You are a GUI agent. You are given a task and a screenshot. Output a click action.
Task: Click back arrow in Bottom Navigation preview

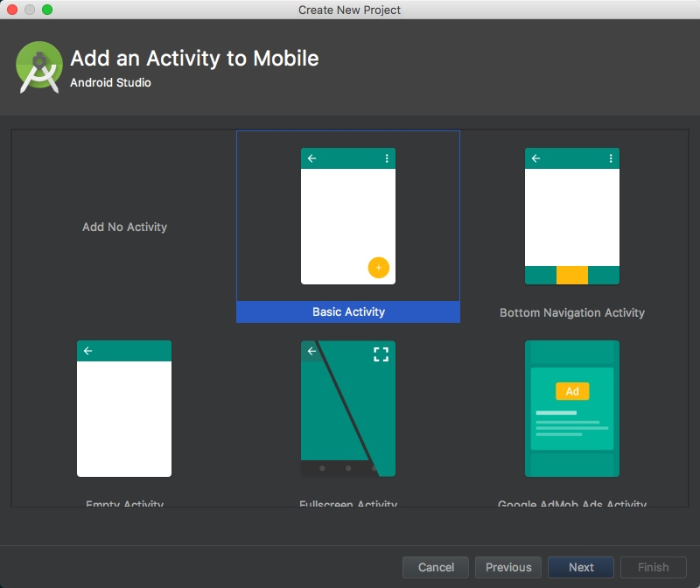536,158
